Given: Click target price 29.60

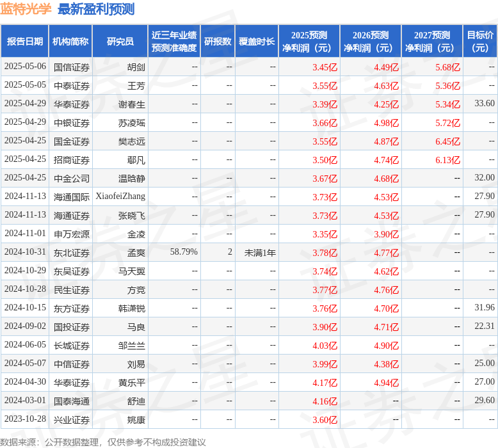Looking at the screenshot, I should tap(485, 401).
